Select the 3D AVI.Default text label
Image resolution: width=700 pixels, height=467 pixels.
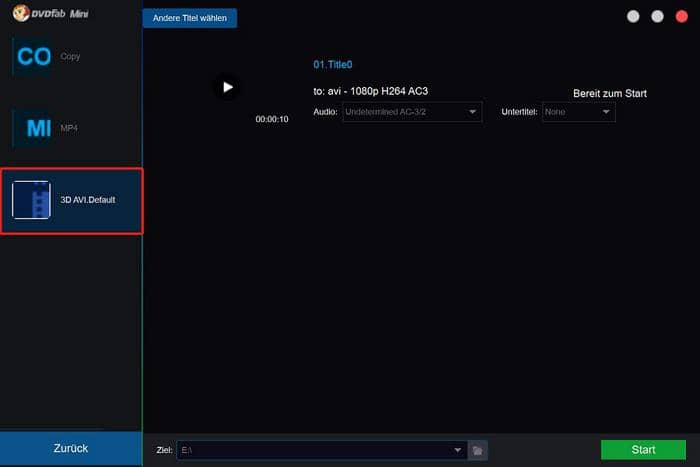point(88,200)
